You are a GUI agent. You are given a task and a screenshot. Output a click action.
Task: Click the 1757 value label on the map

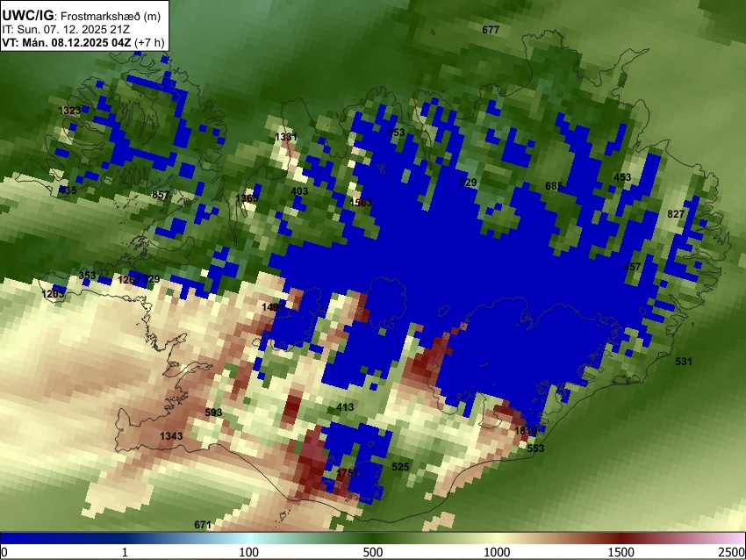click(x=348, y=473)
